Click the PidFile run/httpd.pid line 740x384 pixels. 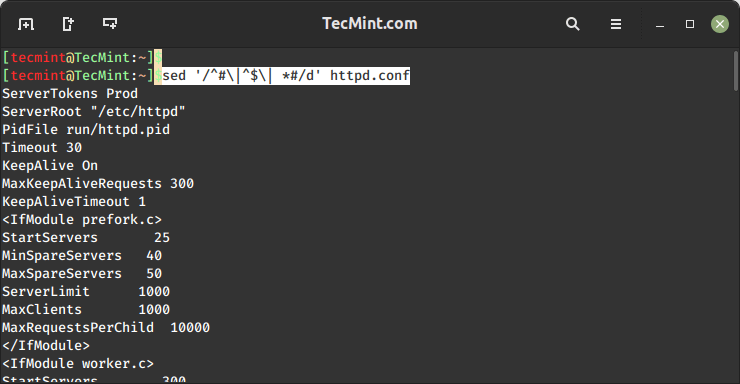86,130
